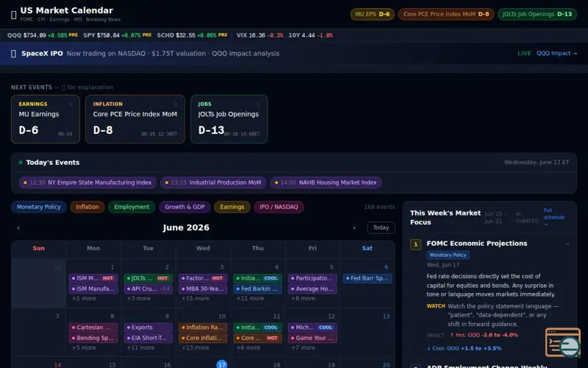Click the QQQ $734.09 ticker quote
Image resolution: width=588 pixels, height=368 pixels.
43,35
